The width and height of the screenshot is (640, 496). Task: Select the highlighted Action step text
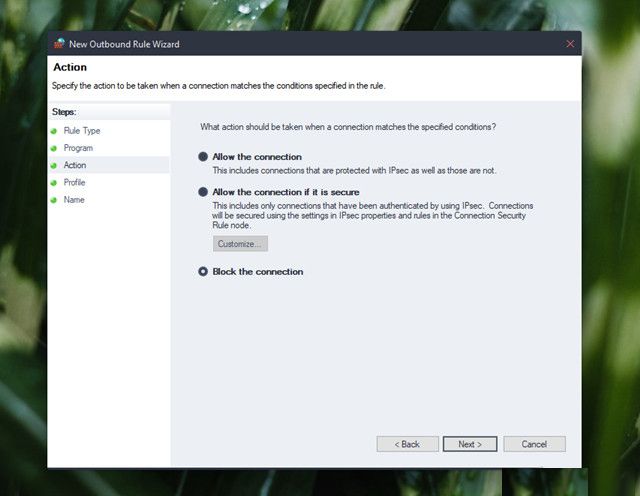coord(75,165)
